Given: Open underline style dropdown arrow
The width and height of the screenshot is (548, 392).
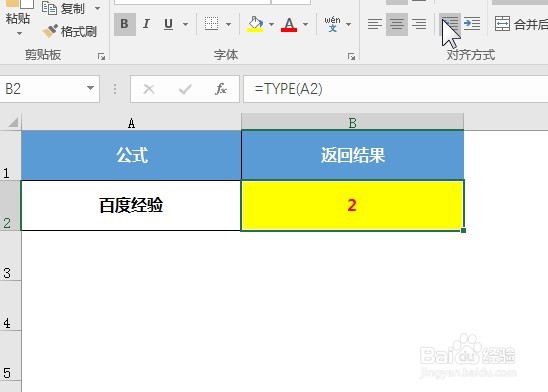Looking at the screenshot, I should coord(186,24).
